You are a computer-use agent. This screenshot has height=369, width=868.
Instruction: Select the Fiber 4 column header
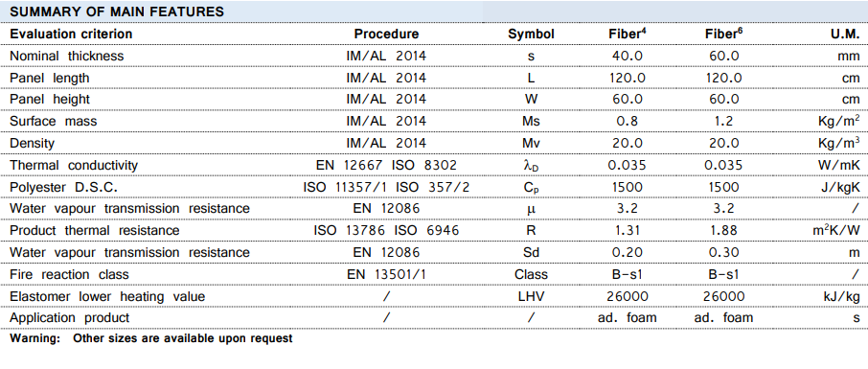(x=628, y=34)
